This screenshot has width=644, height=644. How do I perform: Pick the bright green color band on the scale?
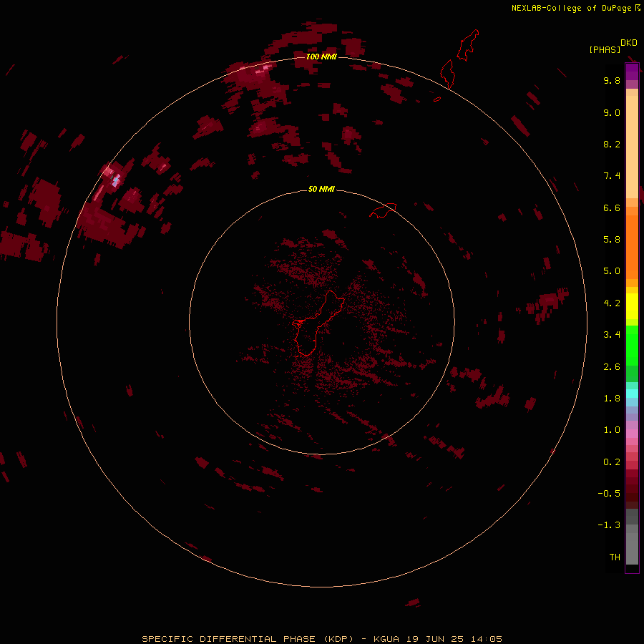(632, 345)
